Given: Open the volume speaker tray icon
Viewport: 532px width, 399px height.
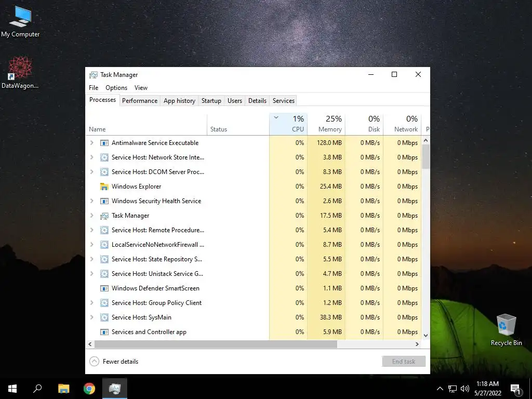Looking at the screenshot, I should click(x=465, y=389).
